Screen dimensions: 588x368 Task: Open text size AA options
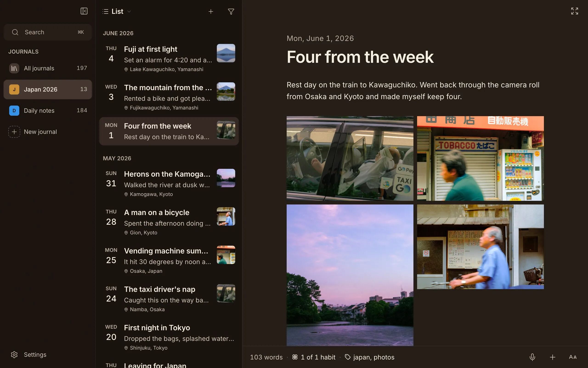(x=573, y=357)
